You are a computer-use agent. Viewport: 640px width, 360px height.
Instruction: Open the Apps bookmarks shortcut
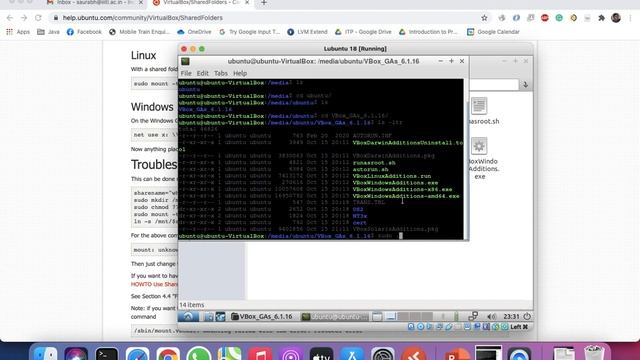tap(18, 31)
